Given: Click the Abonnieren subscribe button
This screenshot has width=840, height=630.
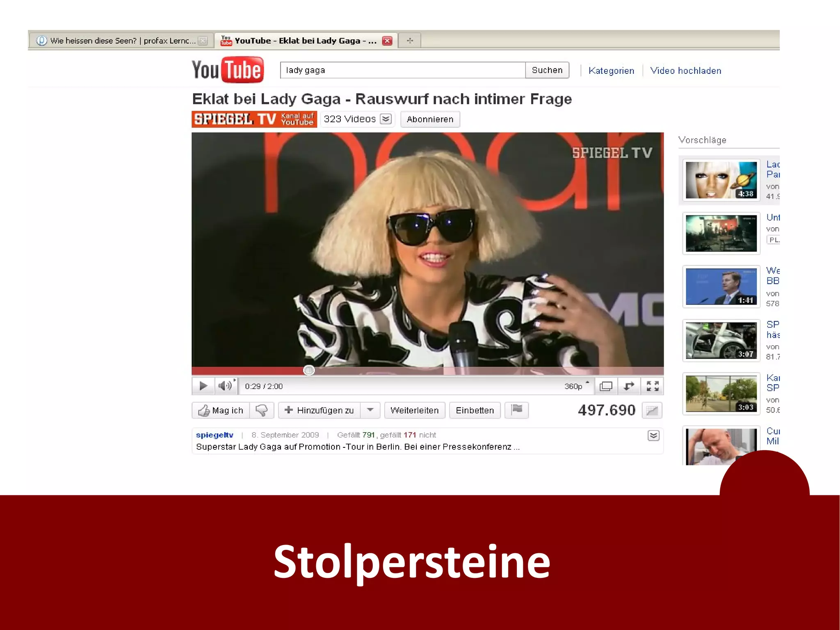Looking at the screenshot, I should pos(430,119).
